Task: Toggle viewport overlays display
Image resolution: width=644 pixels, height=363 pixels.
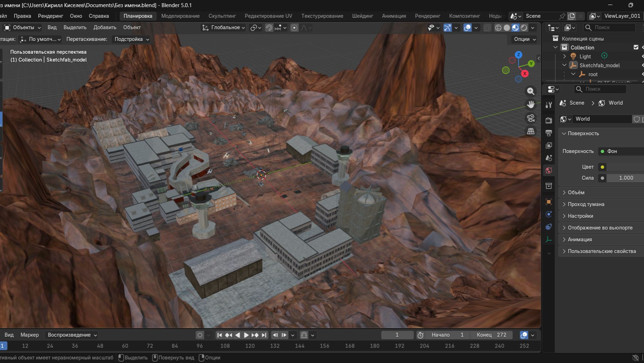Action: [467, 28]
